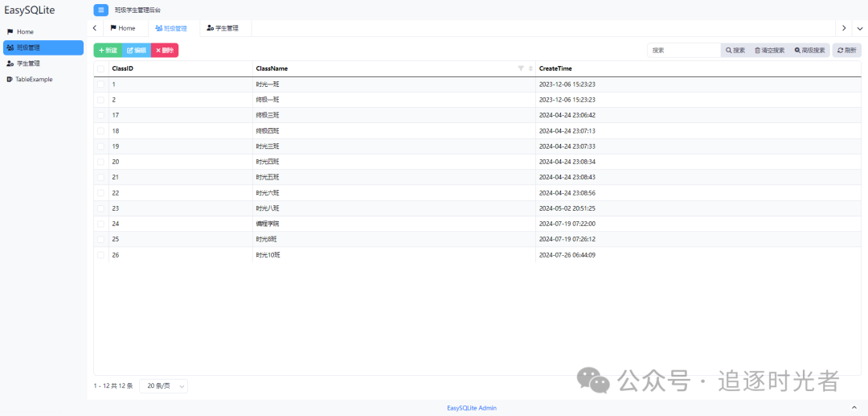
Task: Click the 学生管理 user icon in sidebar
Action: [10, 64]
